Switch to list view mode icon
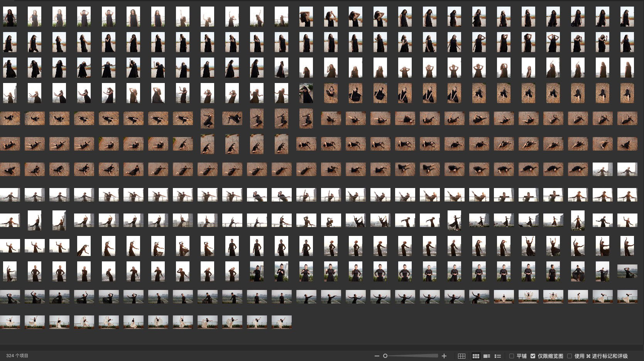This screenshot has height=361, width=644. point(498,356)
